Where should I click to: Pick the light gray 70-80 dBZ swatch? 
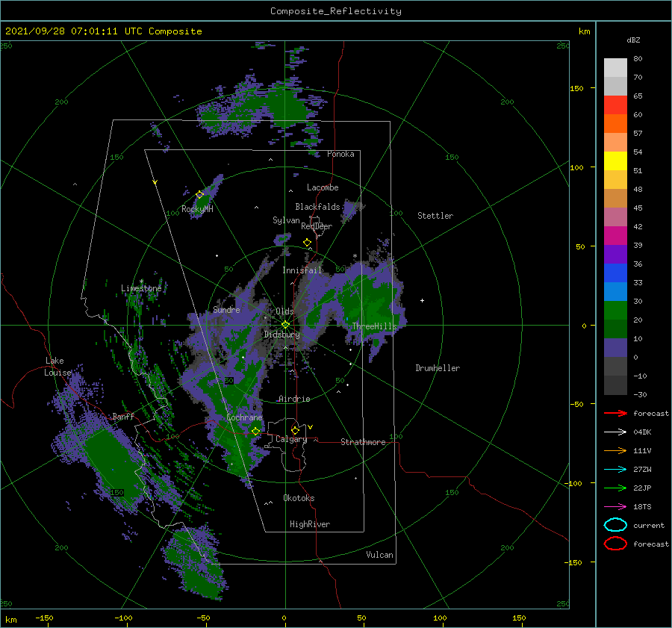click(x=615, y=68)
